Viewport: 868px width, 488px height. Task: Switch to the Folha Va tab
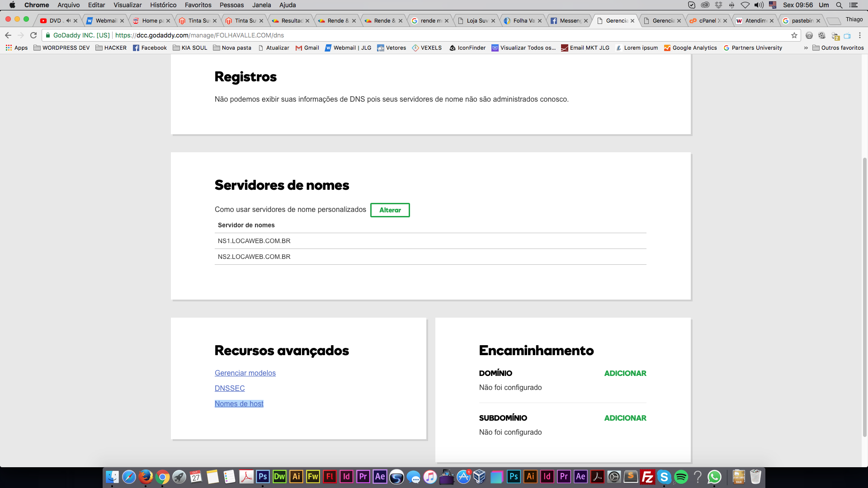coord(523,21)
